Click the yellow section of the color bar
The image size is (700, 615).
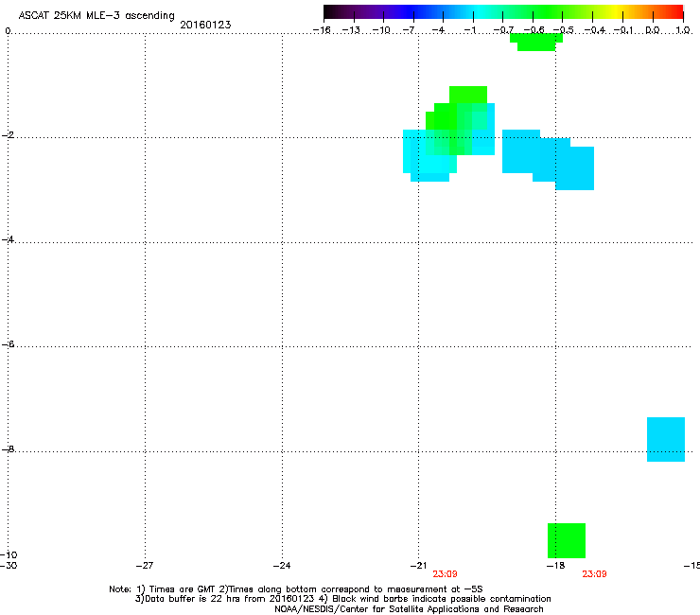click(618, 11)
